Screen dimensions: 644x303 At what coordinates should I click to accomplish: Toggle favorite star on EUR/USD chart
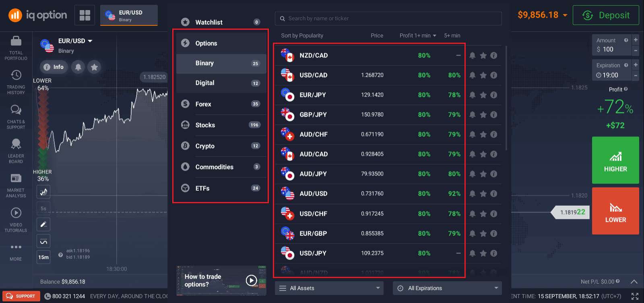click(94, 67)
